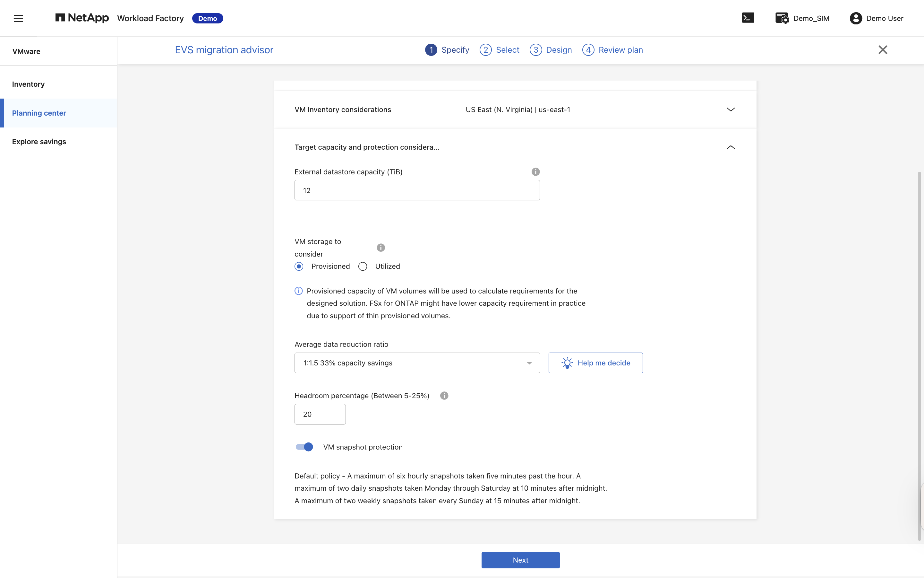Open the terminal console icon
Screen dimensions: 924x578
coord(748,18)
